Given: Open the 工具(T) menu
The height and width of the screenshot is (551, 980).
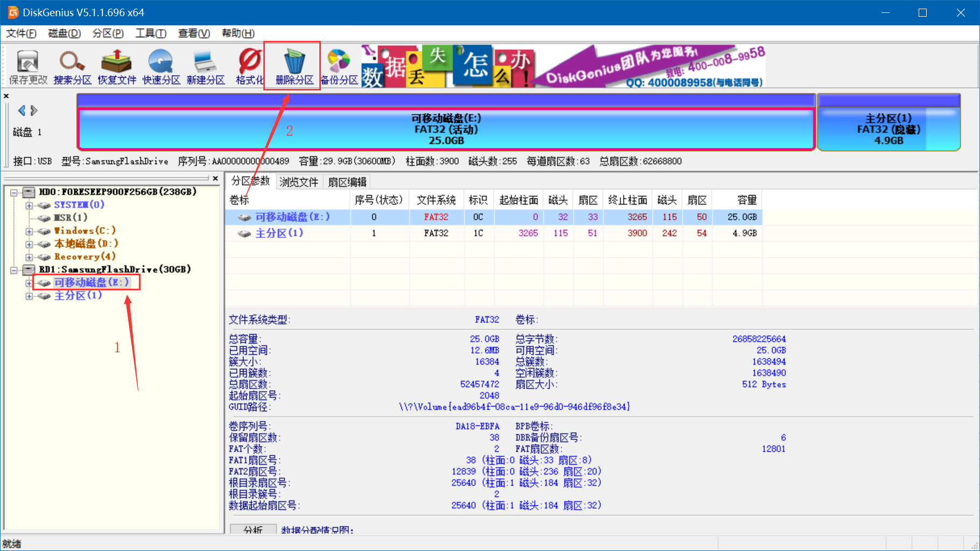Looking at the screenshot, I should (x=151, y=33).
